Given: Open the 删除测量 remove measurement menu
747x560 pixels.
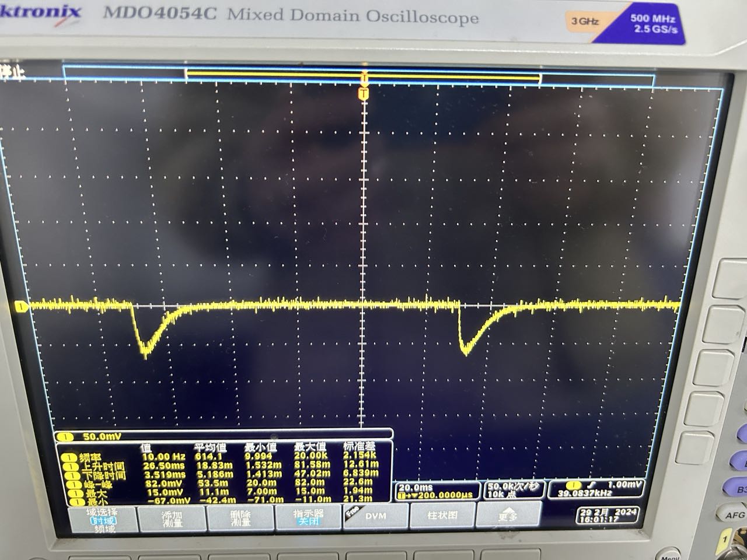Looking at the screenshot, I should tap(240, 519).
